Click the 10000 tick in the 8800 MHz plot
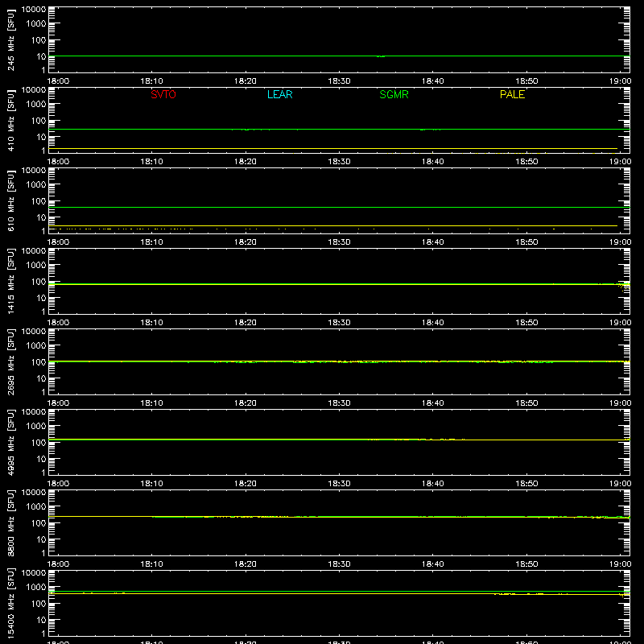 34,493
